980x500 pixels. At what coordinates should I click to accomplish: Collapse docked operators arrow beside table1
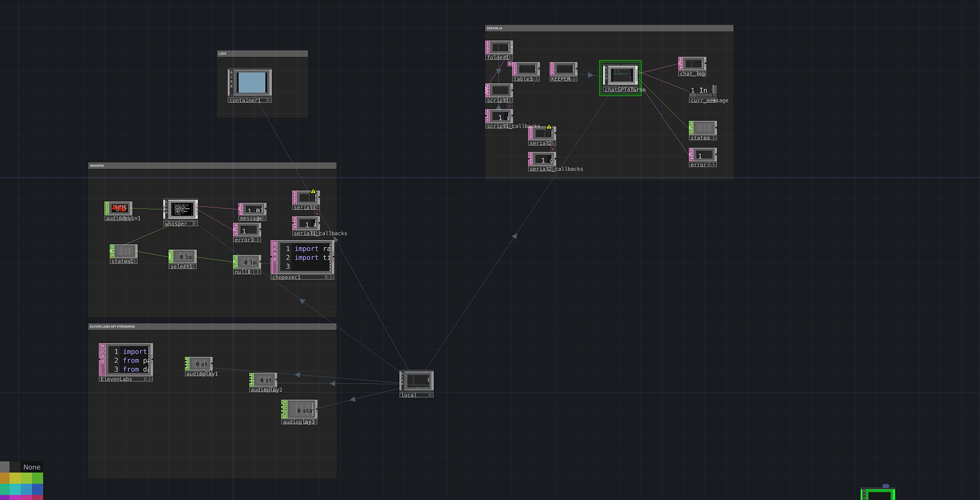510,64
